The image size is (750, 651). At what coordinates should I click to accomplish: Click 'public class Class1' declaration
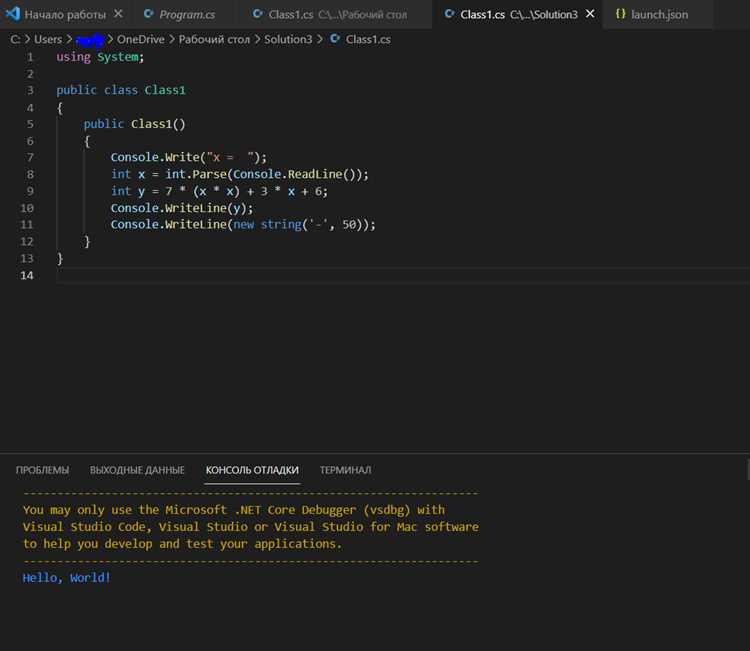point(121,90)
